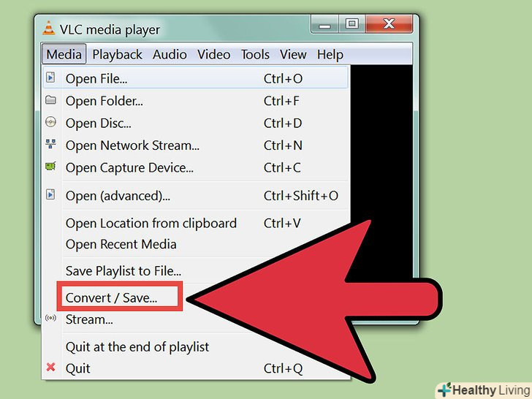Click the Open Disc icon
This screenshot has height=399, width=532.
(50, 122)
